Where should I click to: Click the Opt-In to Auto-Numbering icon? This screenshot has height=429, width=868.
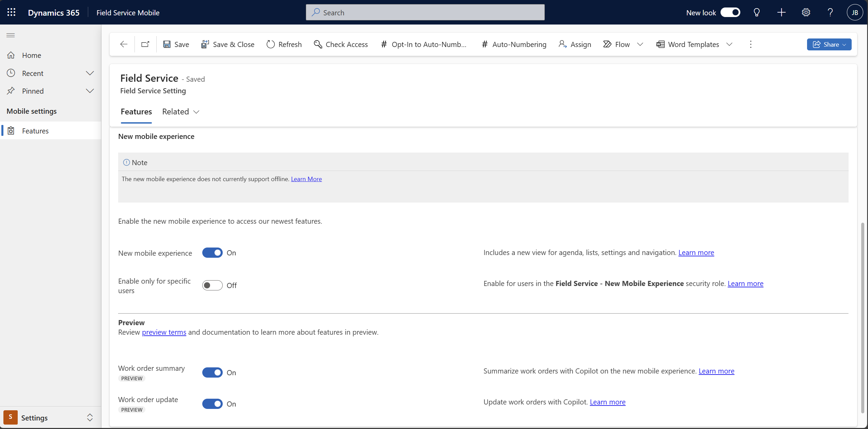pyautogui.click(x=384, y=44)
